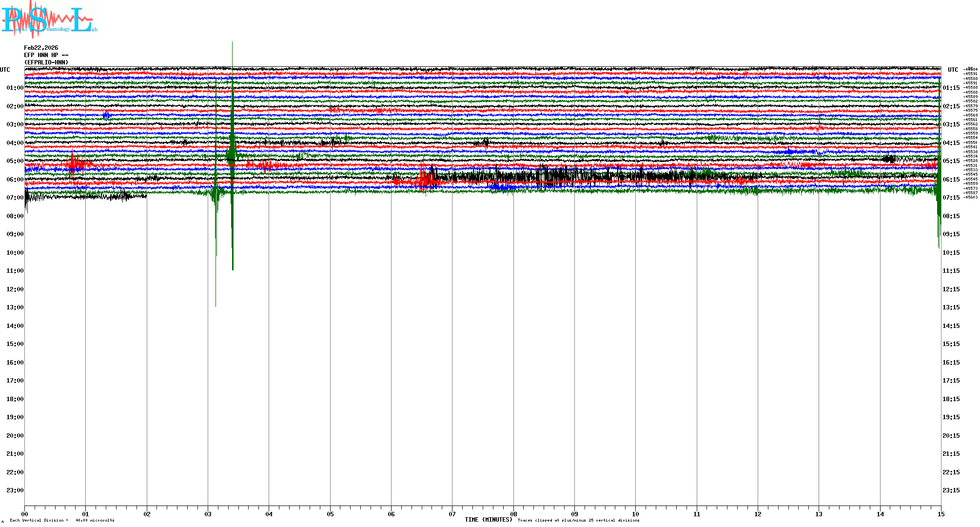This screenshot has width=980, height=527.
Task: Click the 07:00 left hour label
Action: tap(15, 198)
